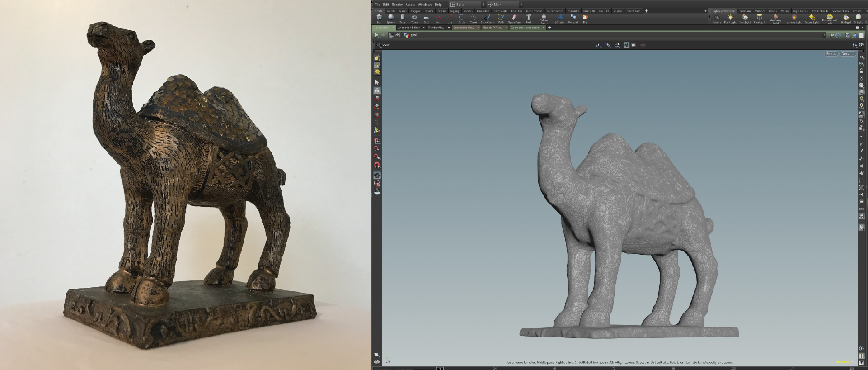Toggle point snapping magnet
Image resolution: width=868 pixels, height=370 pixels.
(x=377, y=157)
